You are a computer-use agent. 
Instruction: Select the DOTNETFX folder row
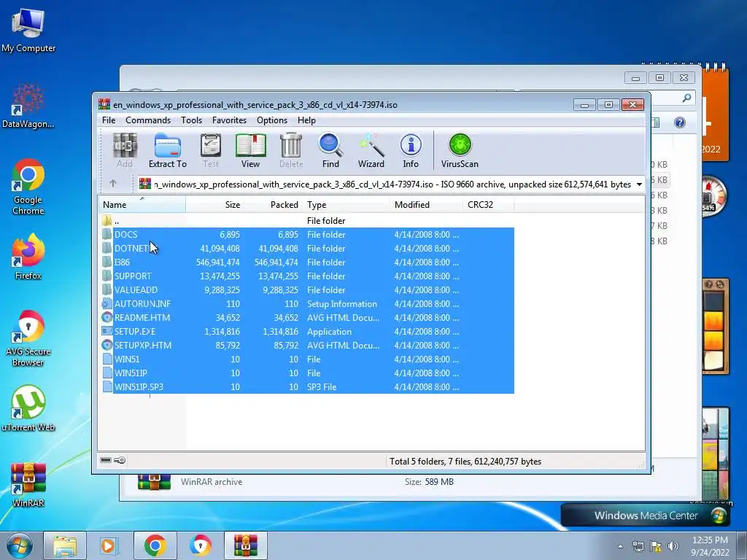coord(307,248)
